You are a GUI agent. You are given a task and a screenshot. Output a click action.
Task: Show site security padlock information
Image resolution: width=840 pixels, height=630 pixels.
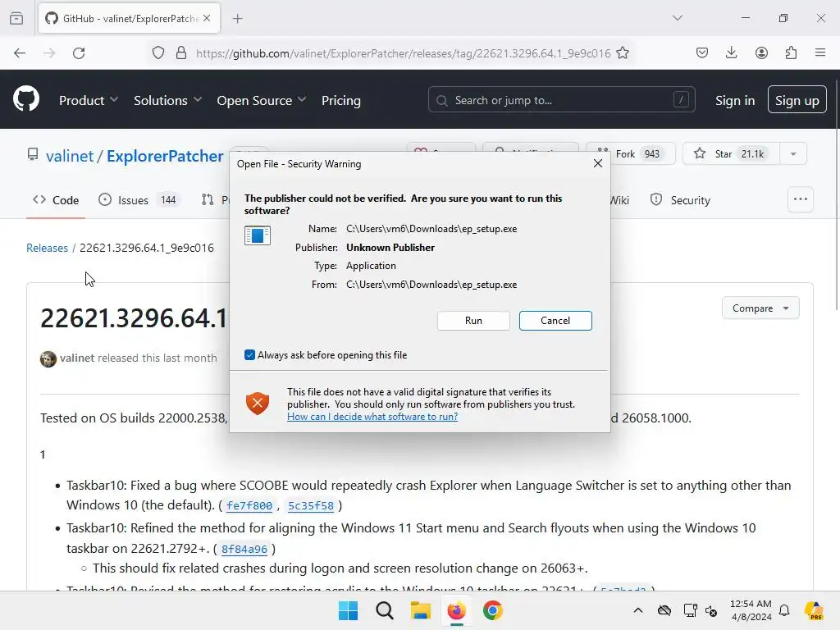pos(181,52)
